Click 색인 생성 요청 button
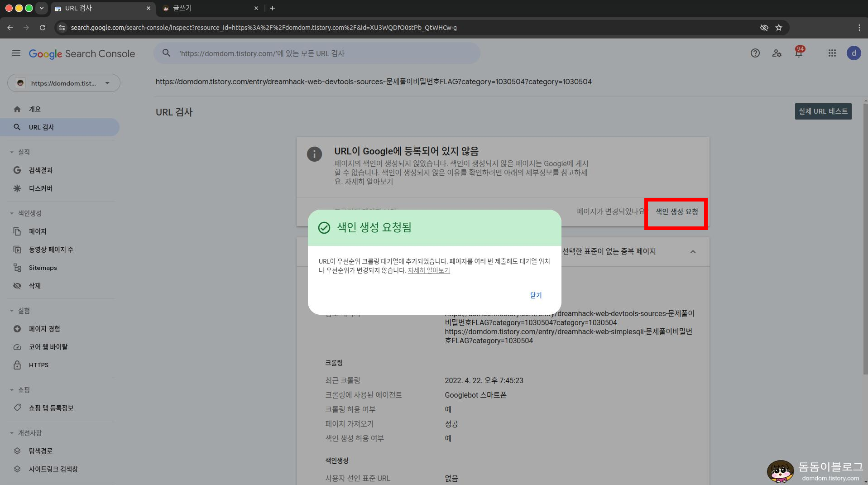The height and width of the screenshot is (485, 868). (676, 212)
